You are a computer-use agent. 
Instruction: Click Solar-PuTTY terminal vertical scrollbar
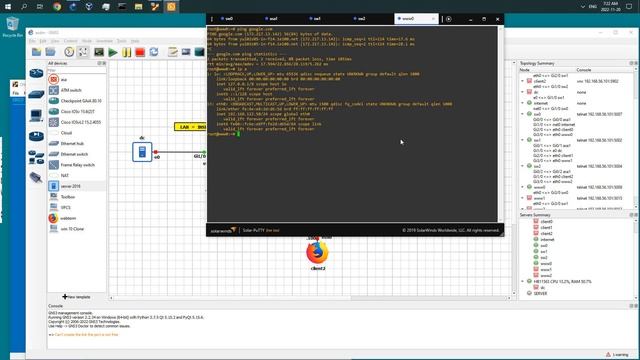pos(500,124)
